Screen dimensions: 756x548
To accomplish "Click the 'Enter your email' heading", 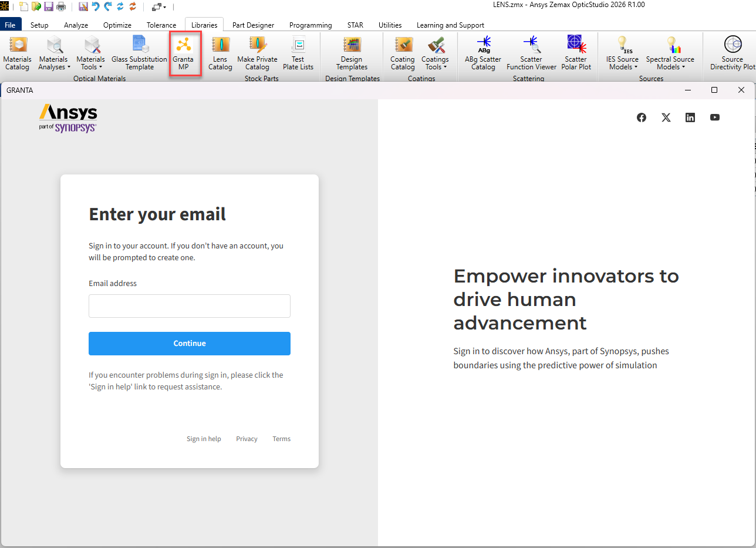I will pyautogui.click(x=157, y=214).
